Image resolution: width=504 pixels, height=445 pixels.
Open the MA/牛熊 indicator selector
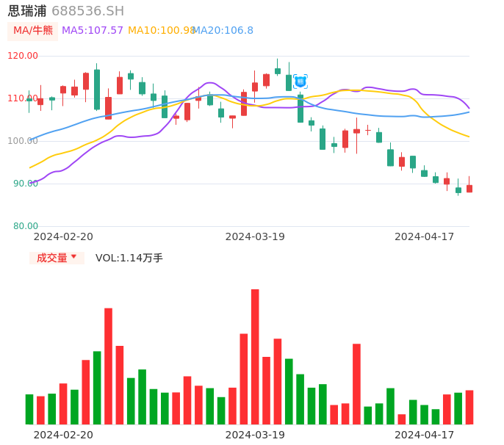point(32,31)
